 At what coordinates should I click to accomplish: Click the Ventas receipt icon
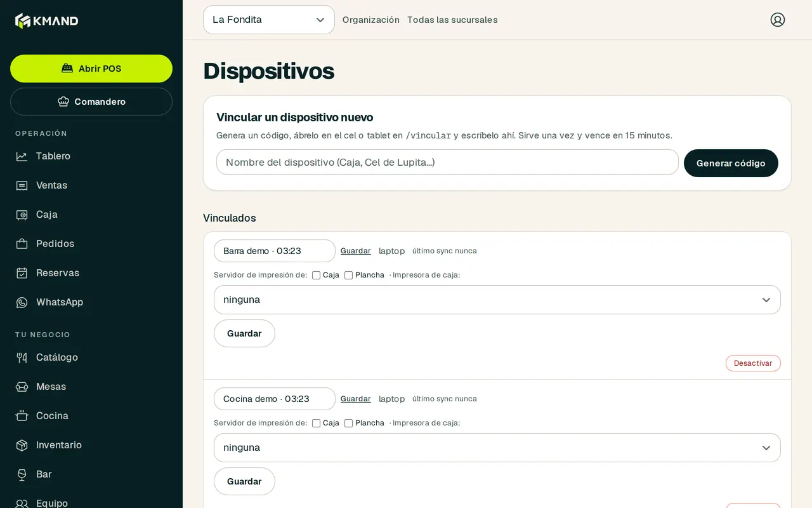click(x=22, y=185)
